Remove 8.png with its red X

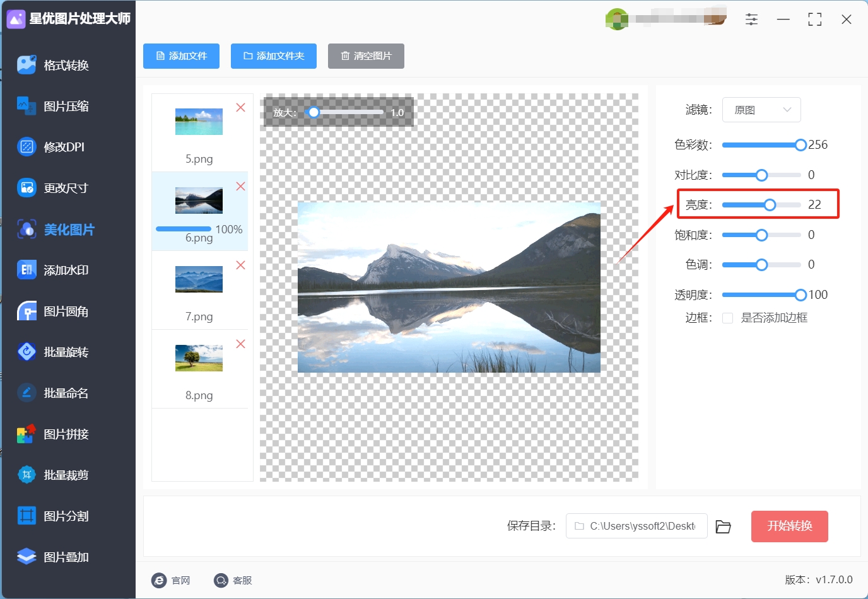coord(240,344)
